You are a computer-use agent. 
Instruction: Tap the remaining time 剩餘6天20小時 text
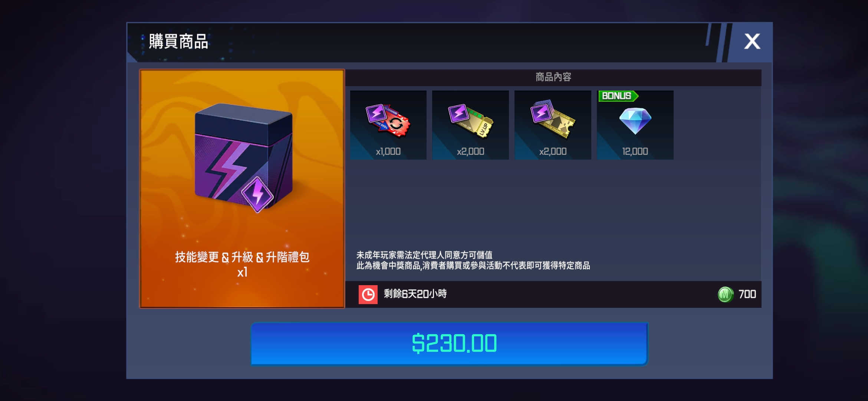pos(415,294)
